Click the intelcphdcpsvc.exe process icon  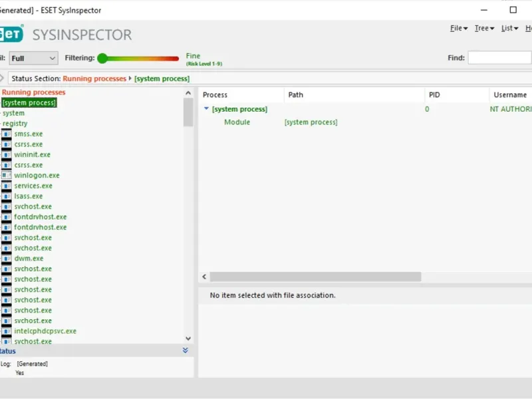coord(7,331)
